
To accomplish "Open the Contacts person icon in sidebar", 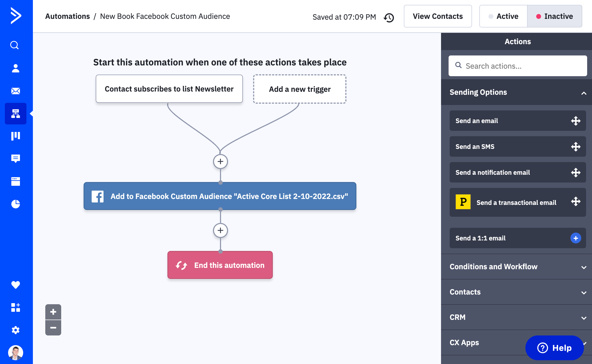I will coord(16,68).
